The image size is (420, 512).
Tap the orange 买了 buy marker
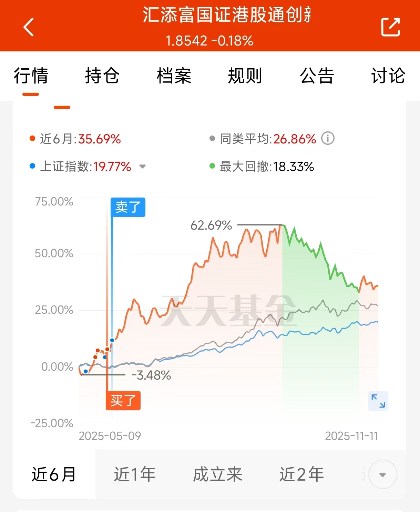(x=123, y=401)
